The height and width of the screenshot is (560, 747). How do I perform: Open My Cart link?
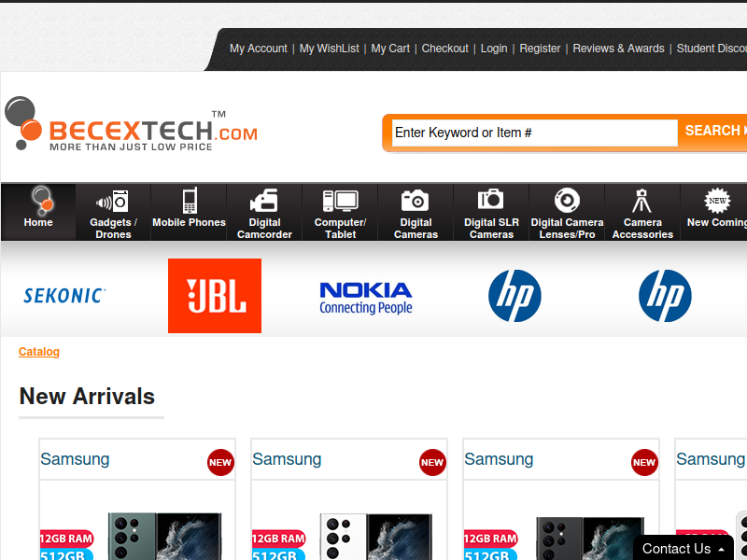(390, 49)
